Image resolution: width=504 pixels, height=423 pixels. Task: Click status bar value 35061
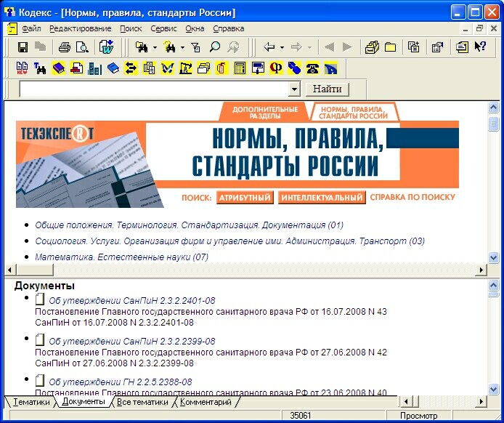(x=301, y=416)
